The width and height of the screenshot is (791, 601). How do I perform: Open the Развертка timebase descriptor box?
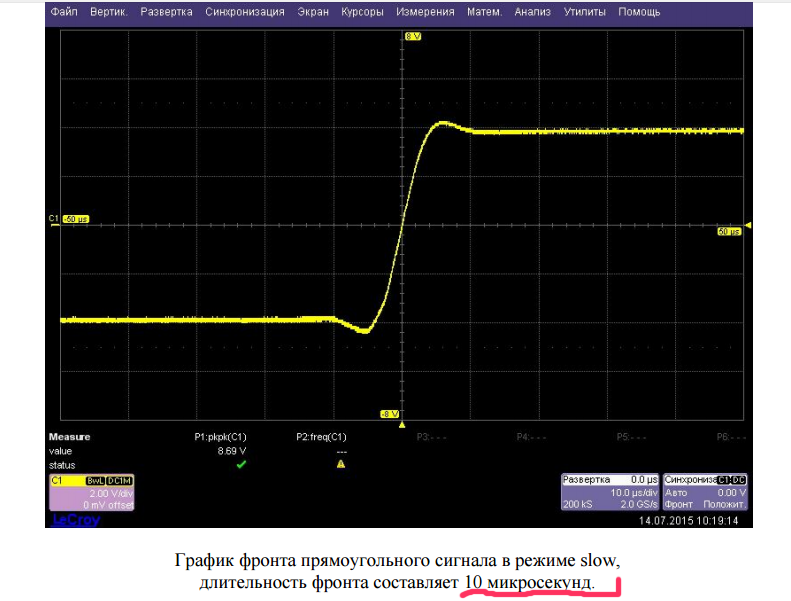click(610, 493)
